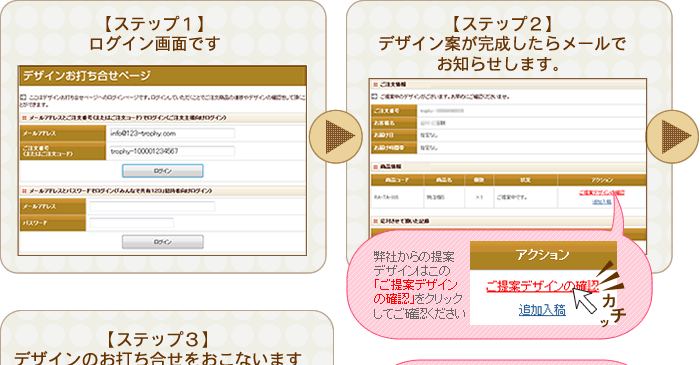700x365 pixels.
Task: Select the 【ステップ3】 heading text
Action: 158,340
